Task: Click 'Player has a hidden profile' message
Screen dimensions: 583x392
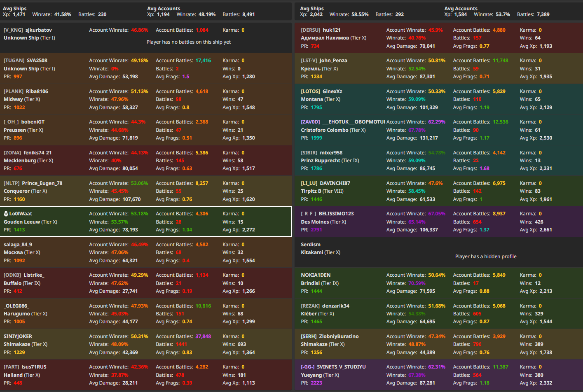Action: tap(485, 257)
